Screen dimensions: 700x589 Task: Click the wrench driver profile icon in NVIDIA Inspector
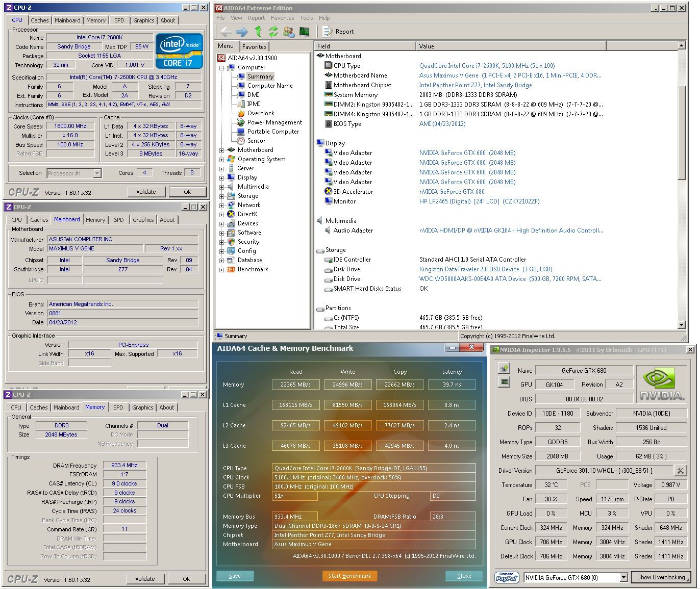pyautogui.click(x=680, y=470)
